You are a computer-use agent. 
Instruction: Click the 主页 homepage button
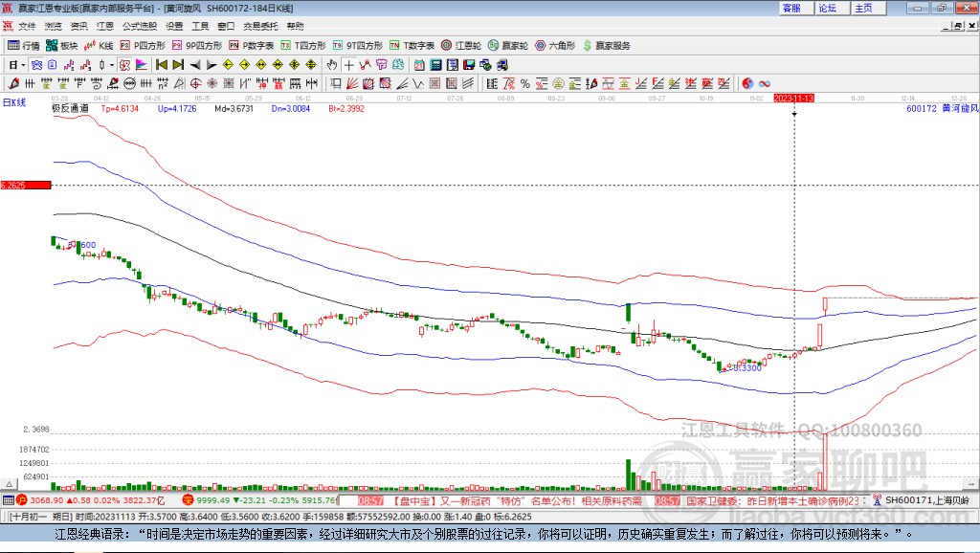[863, 8]
